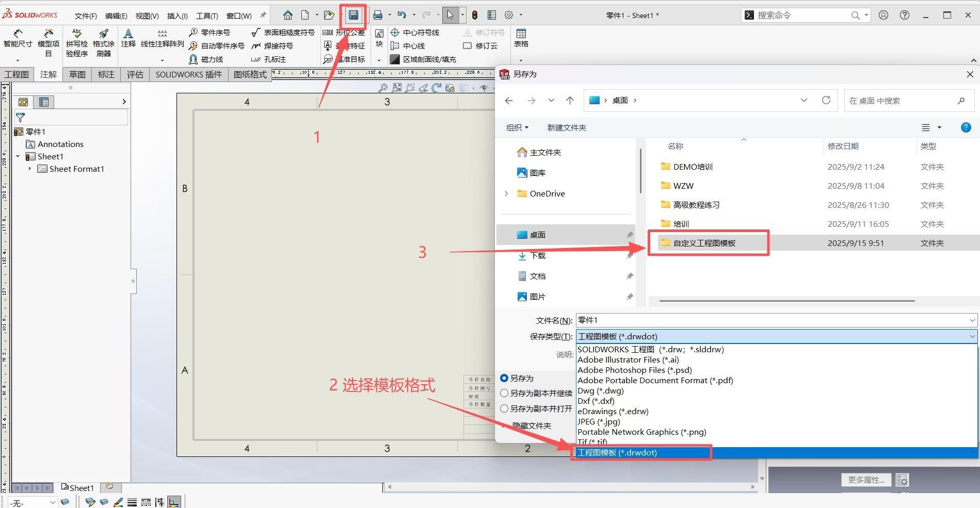Switch to the SOLIDWORKS 插件 tab
Screen dimensions: 980x508
[x=189, y=74]
